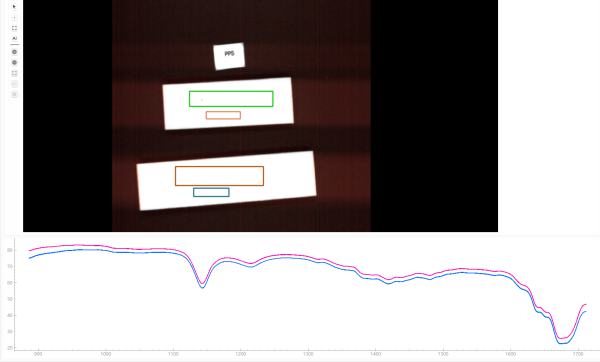Click the 1500 x-axis tick label
The height and width of the screenshot is (362, 600).
coord(443,354)
